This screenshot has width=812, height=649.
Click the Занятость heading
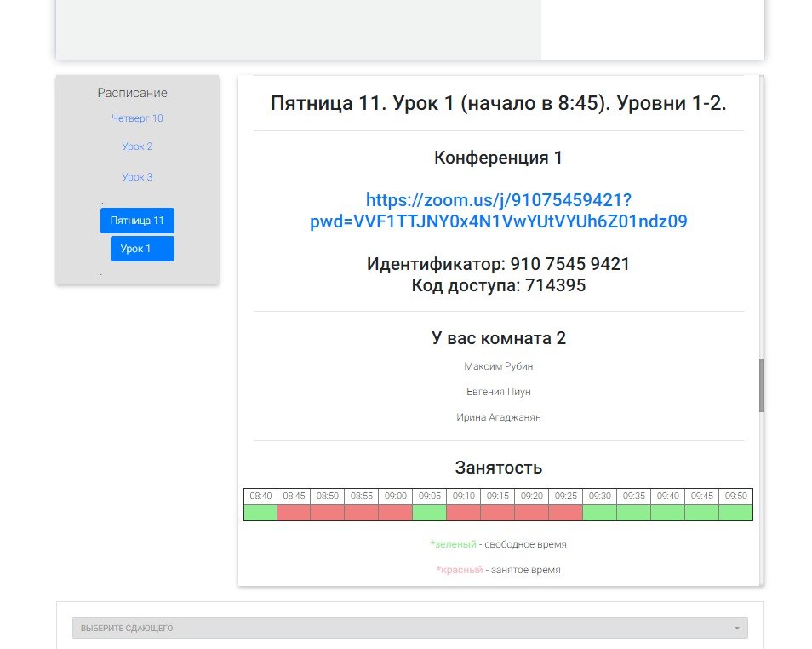(x=498, y=468)
